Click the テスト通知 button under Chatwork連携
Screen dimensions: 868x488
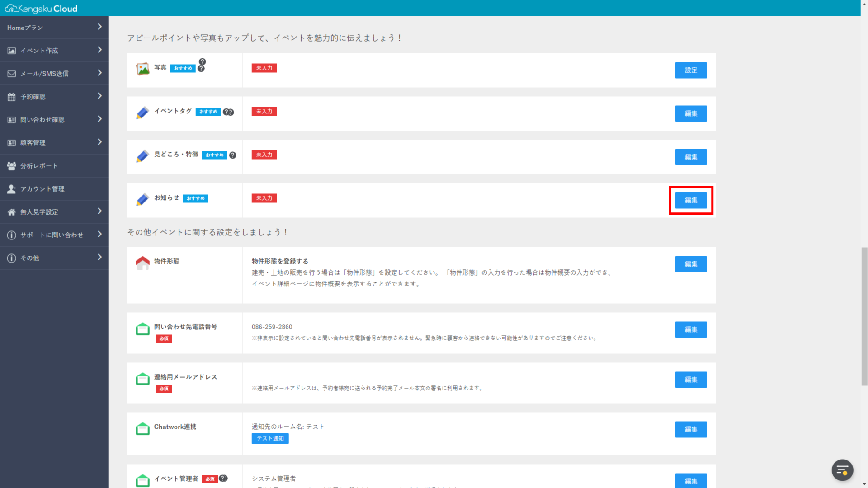point(270,438)
